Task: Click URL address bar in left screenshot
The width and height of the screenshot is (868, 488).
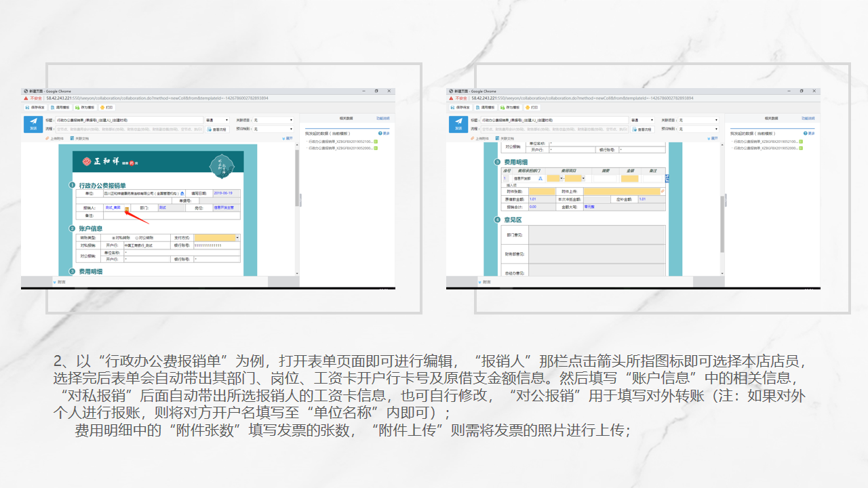Action: point(157,98)
